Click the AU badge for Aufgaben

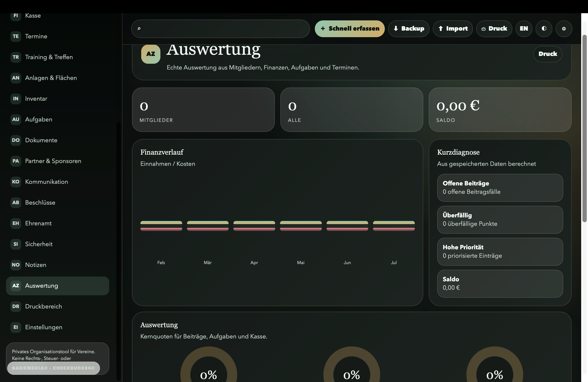coord(16,119)
